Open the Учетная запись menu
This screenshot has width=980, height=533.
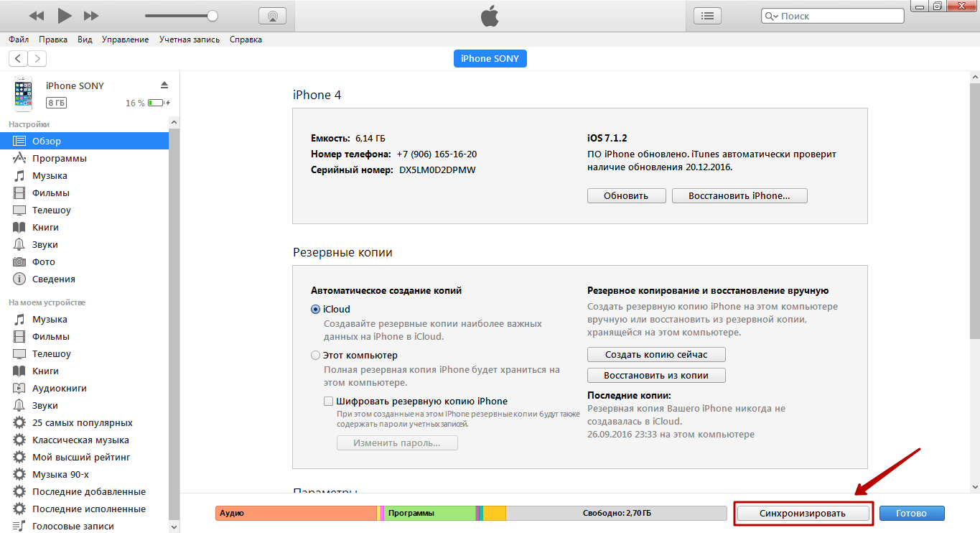point(190,40)
